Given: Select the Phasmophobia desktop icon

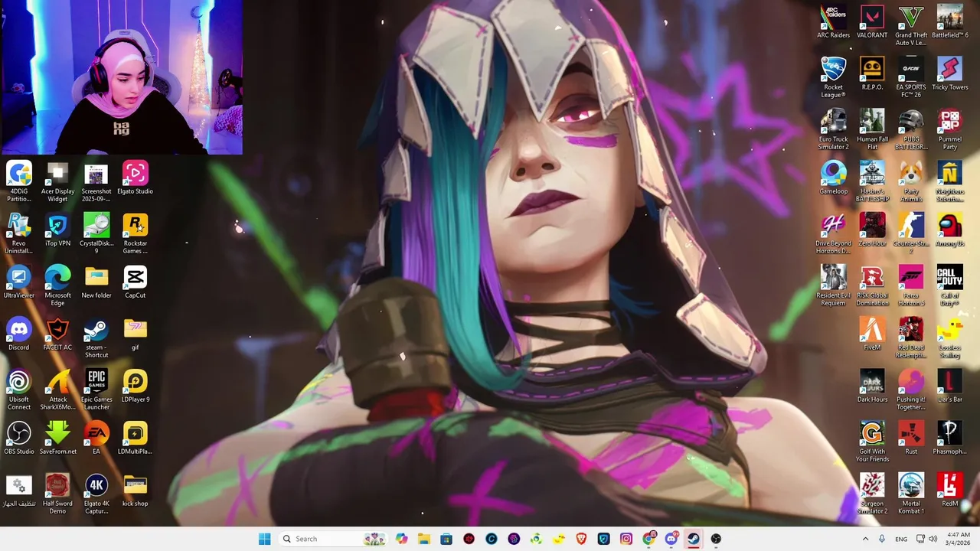Looking at the screenshot, I should (x=949, y=439).
